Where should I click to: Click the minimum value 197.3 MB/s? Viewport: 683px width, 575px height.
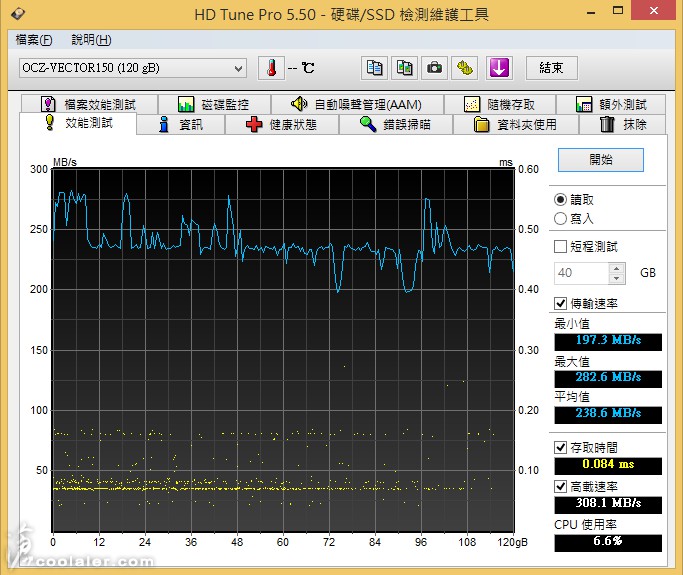coord(608,341)
